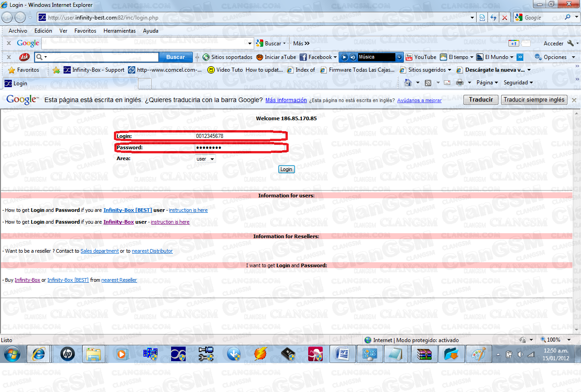Screen dimensions: 581x392
Task: Open the Área dropdown showing 'user'
Action: [205, 159]
